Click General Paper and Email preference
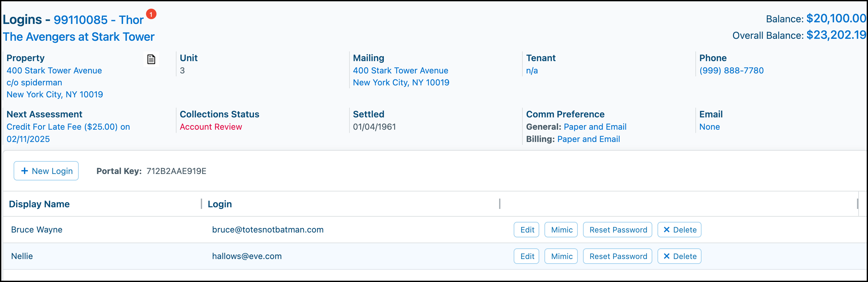This screenshot has width=868, height=282. point(595,127)
